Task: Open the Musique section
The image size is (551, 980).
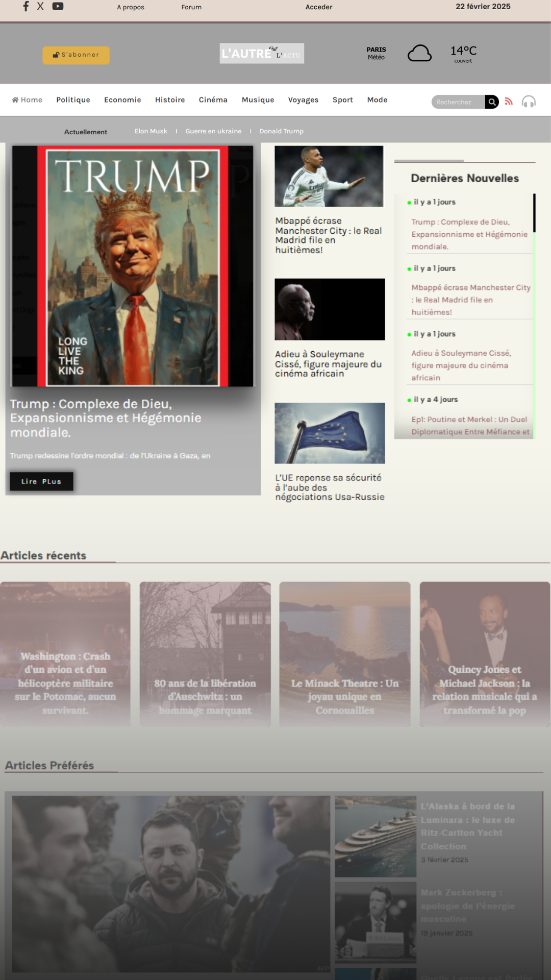Action: pyautogui.click(x=258, y=100)
